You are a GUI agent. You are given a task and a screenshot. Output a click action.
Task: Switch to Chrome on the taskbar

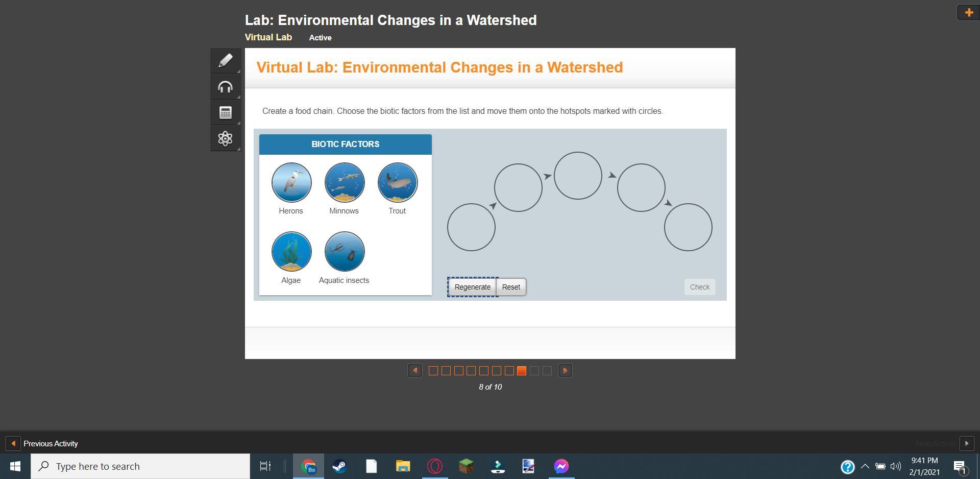308,466
